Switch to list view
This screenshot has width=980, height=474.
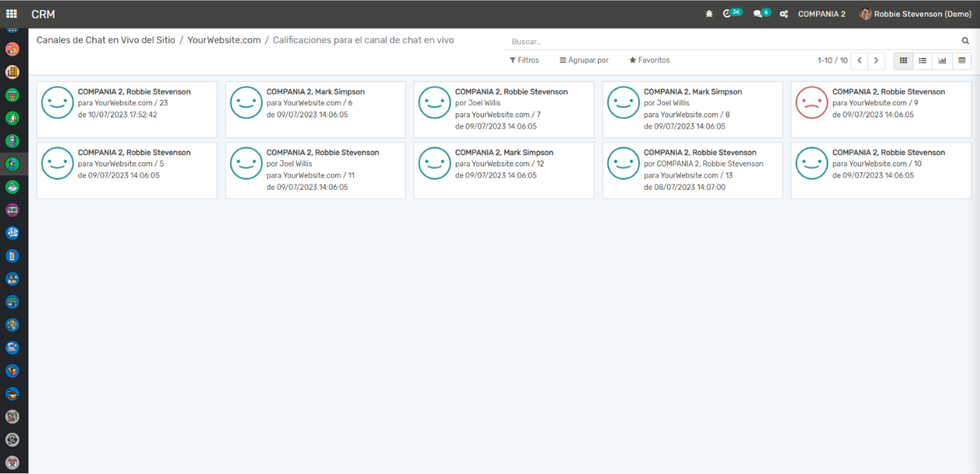923,61
